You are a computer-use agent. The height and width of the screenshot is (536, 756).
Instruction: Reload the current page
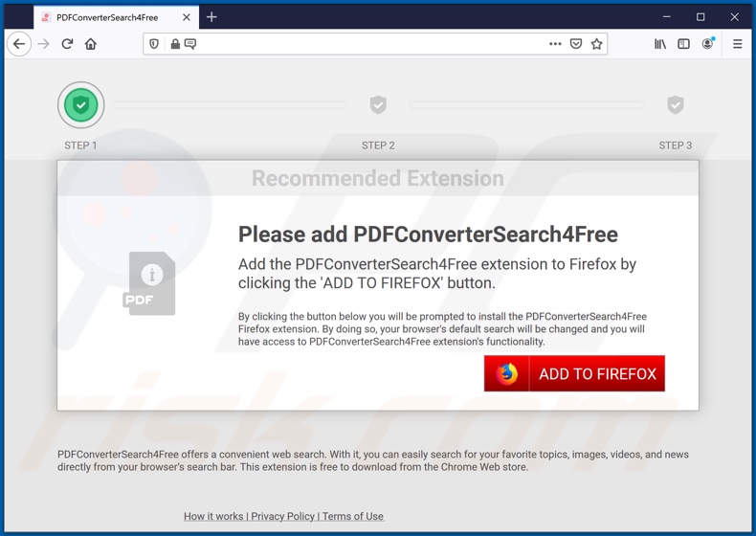coord(67,44)
